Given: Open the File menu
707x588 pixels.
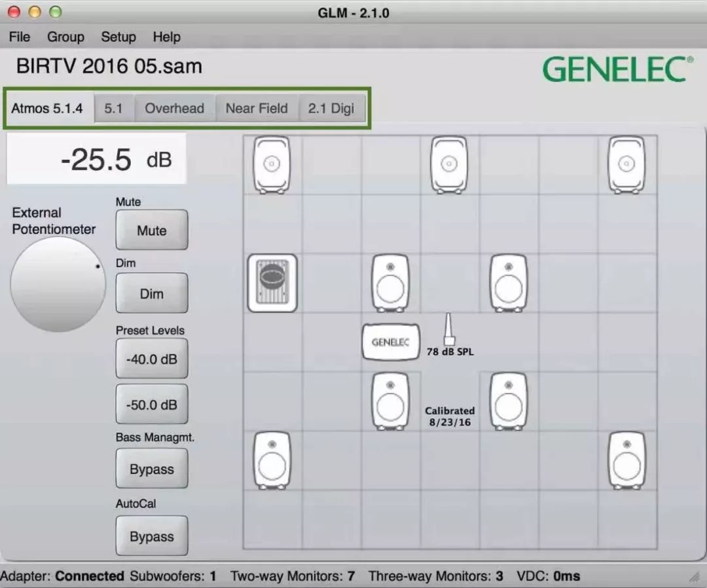Looking at the screenshot, I should 20,37.
